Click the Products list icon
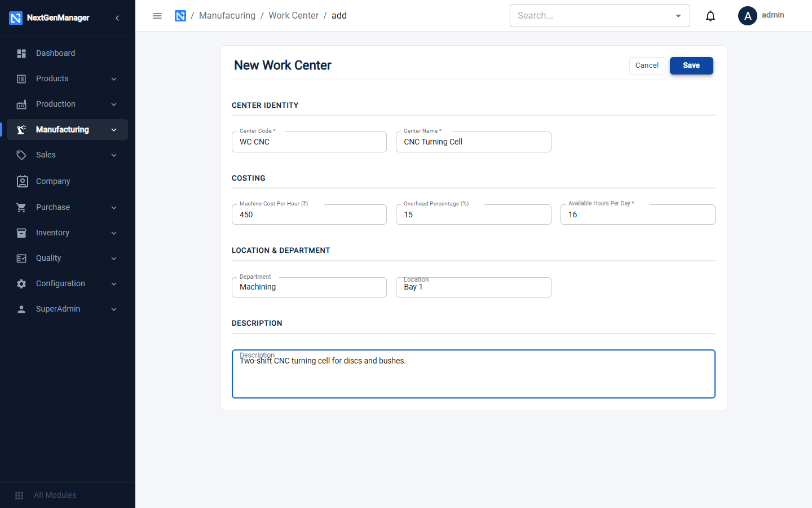The height and width of the screenshot is (508, 812). click(x=21, y=79)
